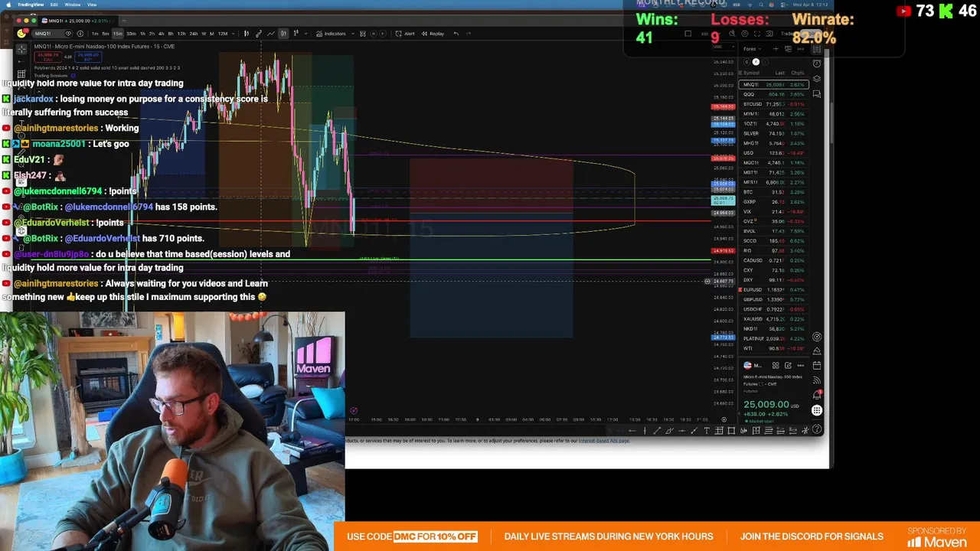Open the Indicators menu
Viewport: 980px width, 551px height.
[331, 34]
